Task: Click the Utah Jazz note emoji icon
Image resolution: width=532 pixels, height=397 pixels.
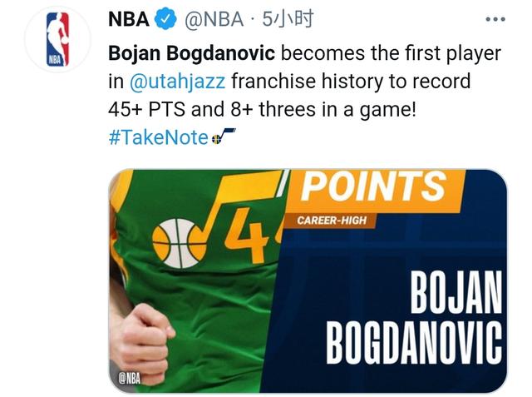Action: [x=223, y=136]
